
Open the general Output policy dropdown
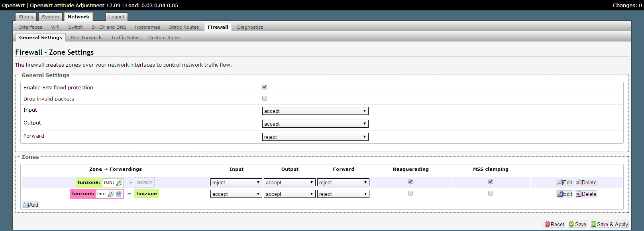315,124
